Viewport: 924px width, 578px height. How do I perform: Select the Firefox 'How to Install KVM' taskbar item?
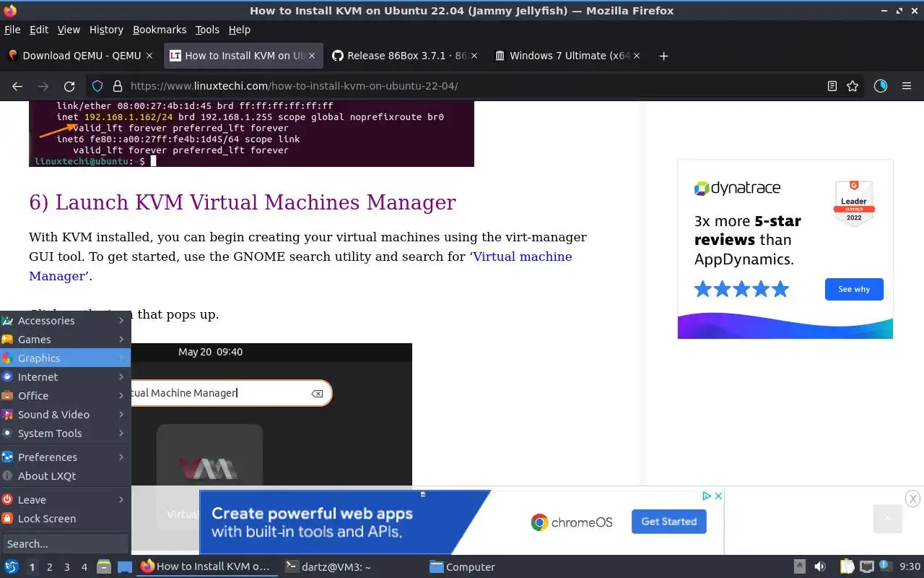[x=207, y=567]
